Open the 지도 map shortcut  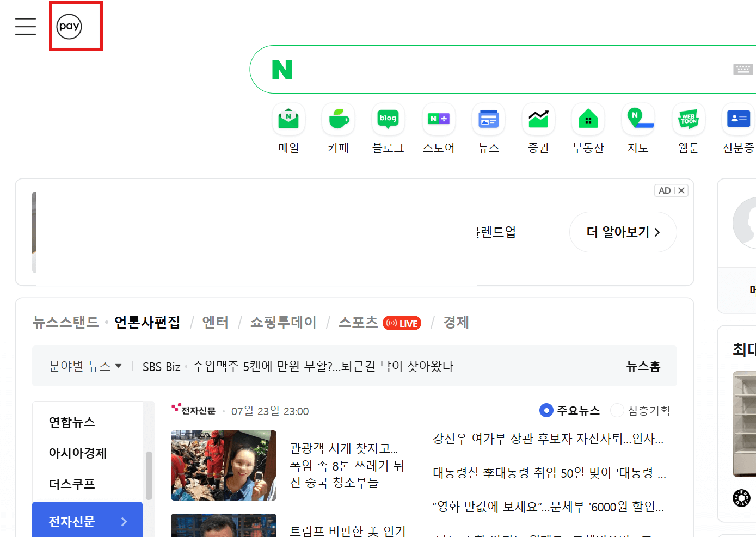(x=638, y=128)
